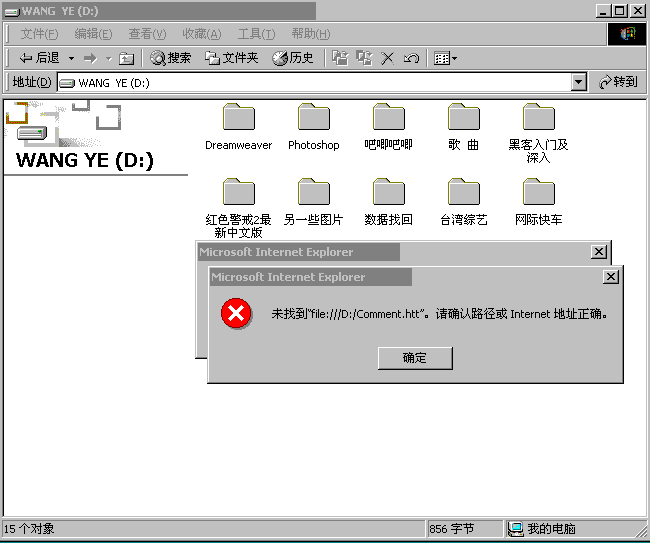Image resolution: width=650 pixels, height=543 pixels.
Task: Click the Copy To toolbar icon
Action: point(364,58)
